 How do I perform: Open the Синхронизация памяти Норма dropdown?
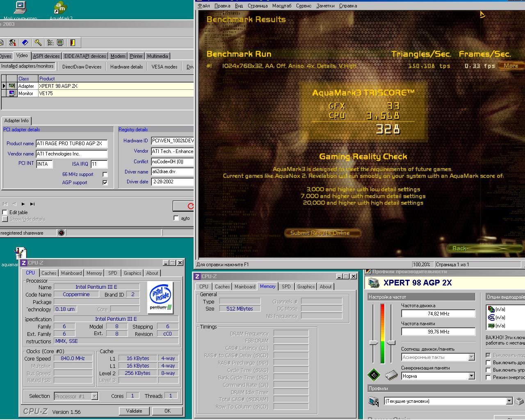point(471,376)
